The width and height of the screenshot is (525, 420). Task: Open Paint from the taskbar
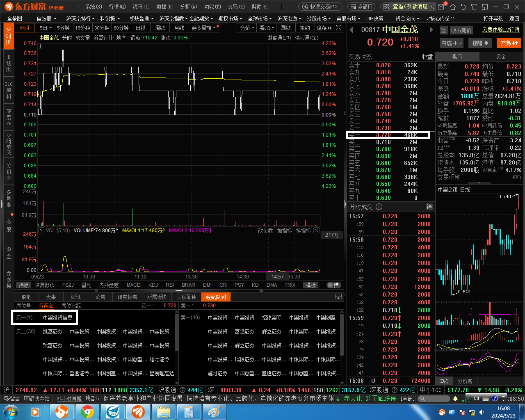214,411
